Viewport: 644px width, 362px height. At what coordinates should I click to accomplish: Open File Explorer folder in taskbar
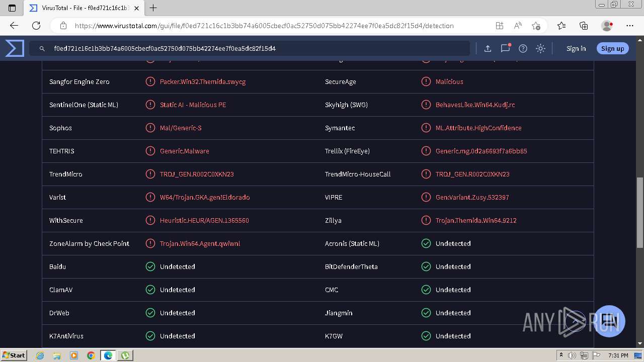click(57, 355)
